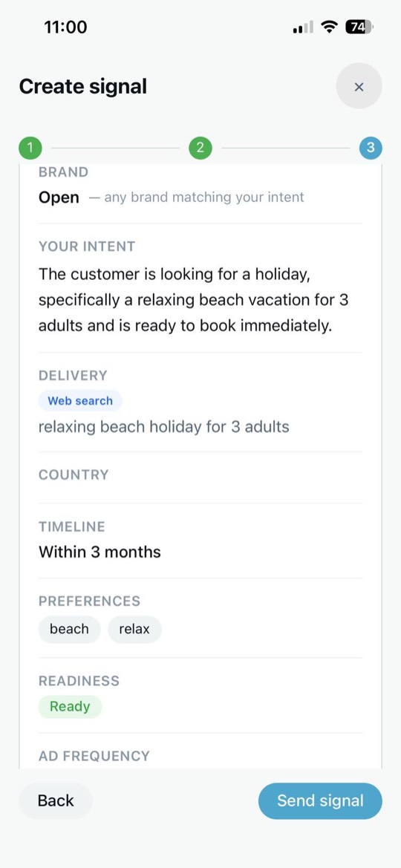Screen dimensions: 401x868
Task: Tap the cellular signal bars
Action: coord(303,27)
